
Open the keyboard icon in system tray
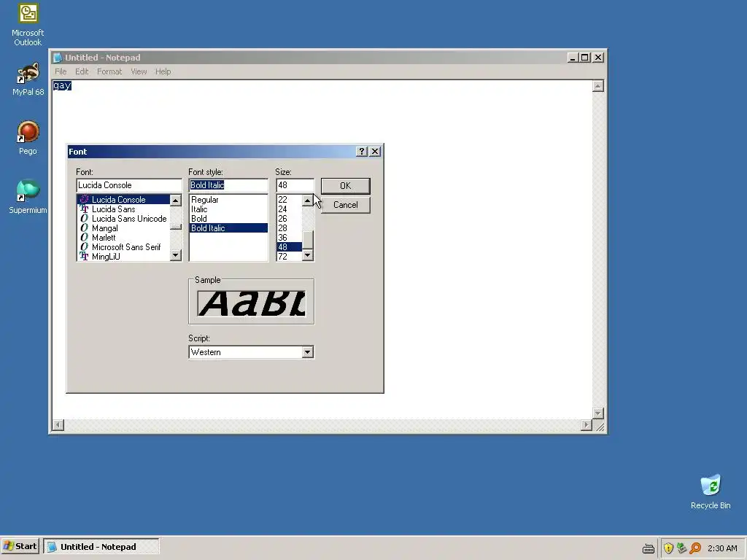coord(649,548)
